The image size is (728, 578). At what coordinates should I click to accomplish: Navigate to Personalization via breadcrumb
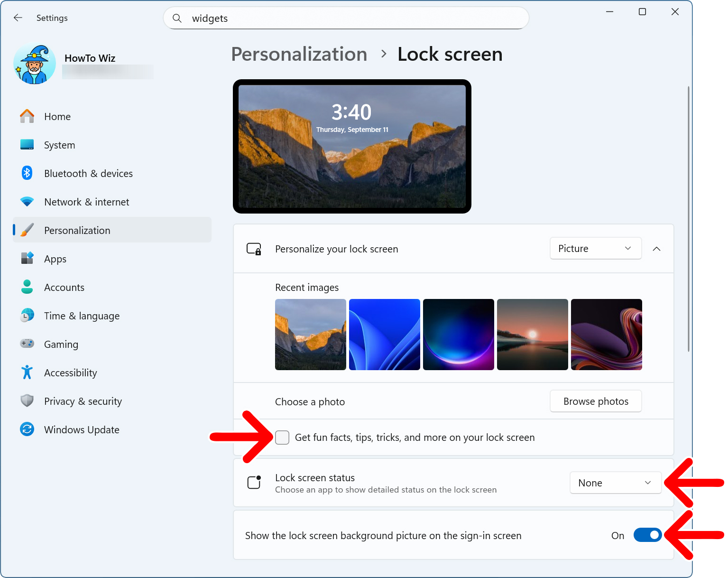click(299, 54)
